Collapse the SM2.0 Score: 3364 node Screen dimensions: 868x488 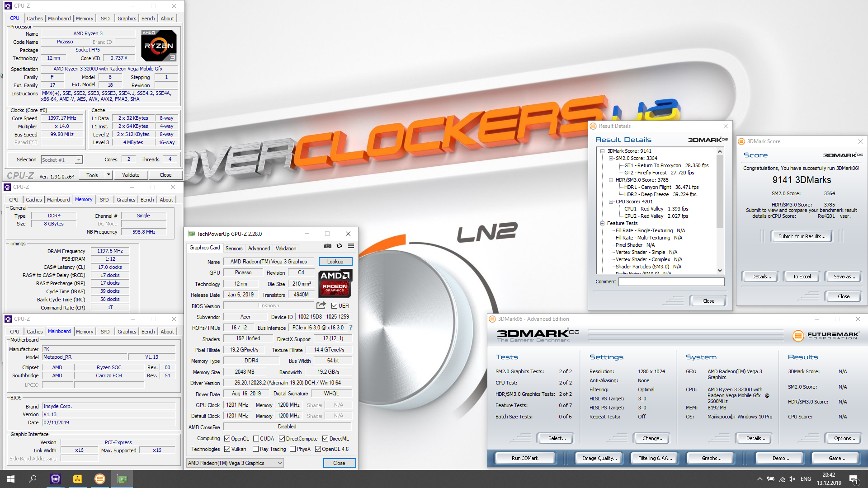(611, 159)
